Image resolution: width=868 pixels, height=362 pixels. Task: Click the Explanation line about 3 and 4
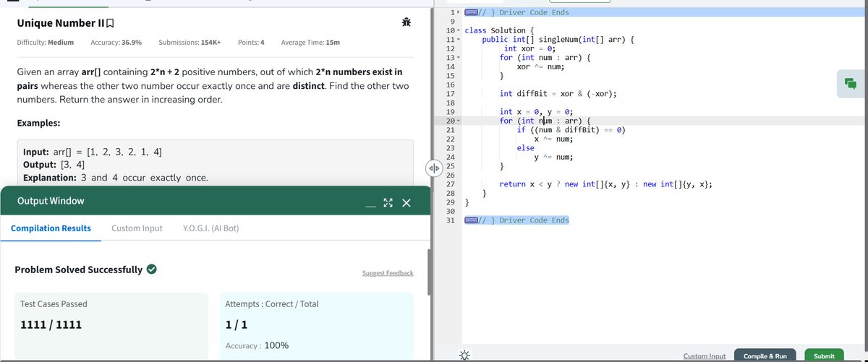point(116,177)
